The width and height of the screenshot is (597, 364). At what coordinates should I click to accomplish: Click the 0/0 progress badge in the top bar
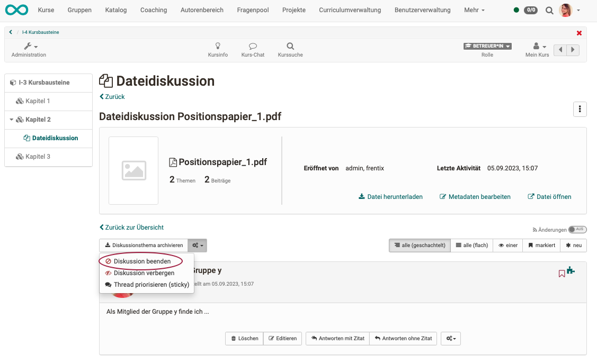coord(530,10)
